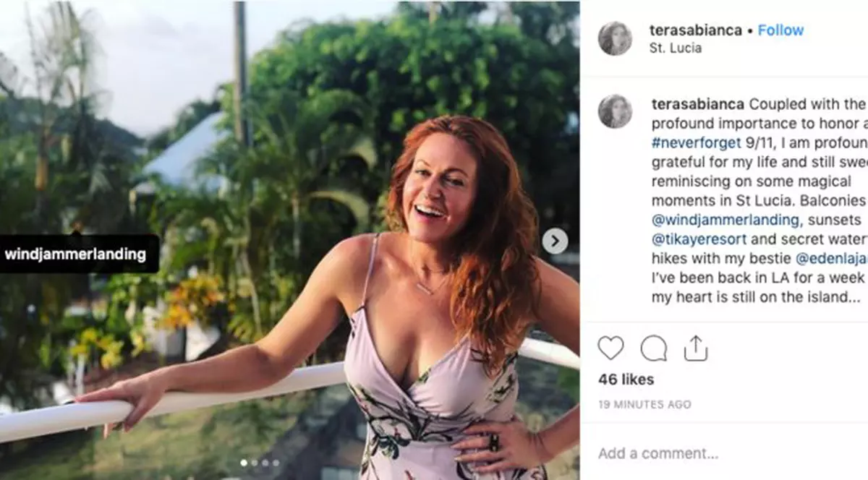The image size is (868, 480).
Task: Share the post via the share arrow icon
Action: (696, 347)
